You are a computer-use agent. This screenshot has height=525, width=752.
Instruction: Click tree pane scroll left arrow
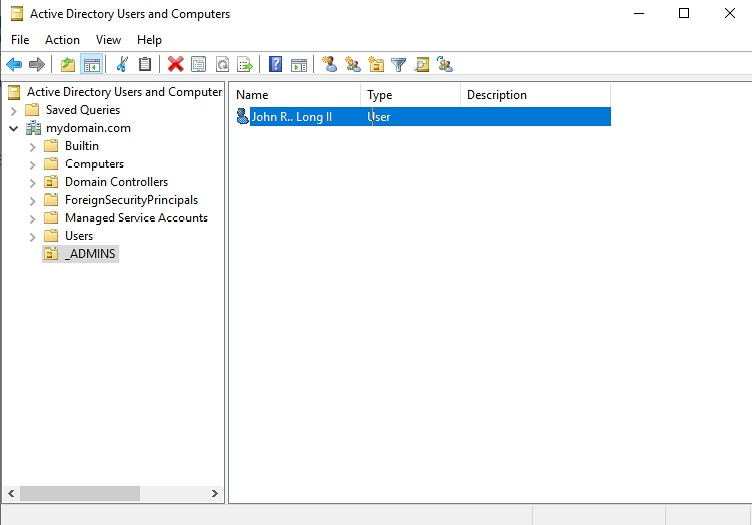[x=11, y=493]
